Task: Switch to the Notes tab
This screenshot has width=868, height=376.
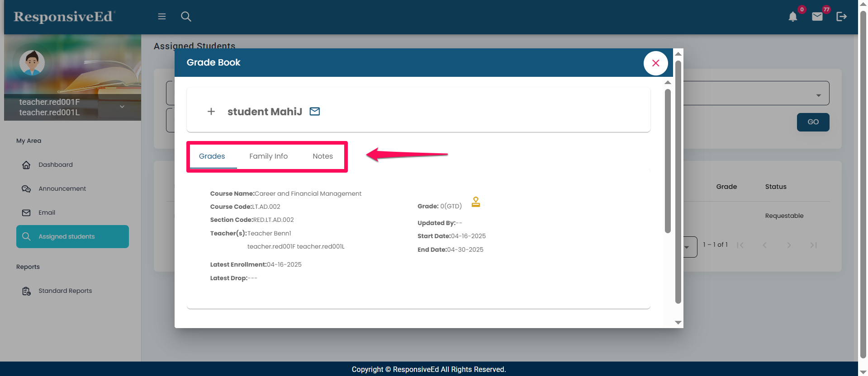Action: [323, 156]
